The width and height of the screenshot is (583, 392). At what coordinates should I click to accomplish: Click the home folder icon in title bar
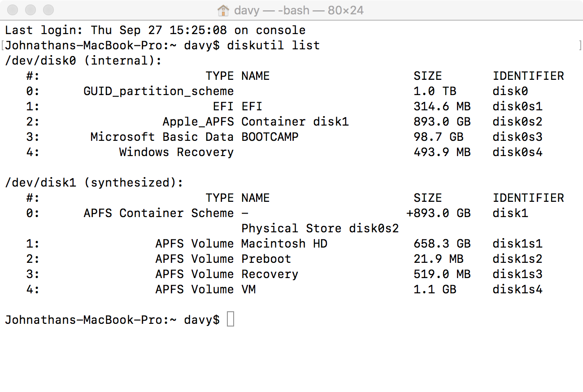click(223, 10)
